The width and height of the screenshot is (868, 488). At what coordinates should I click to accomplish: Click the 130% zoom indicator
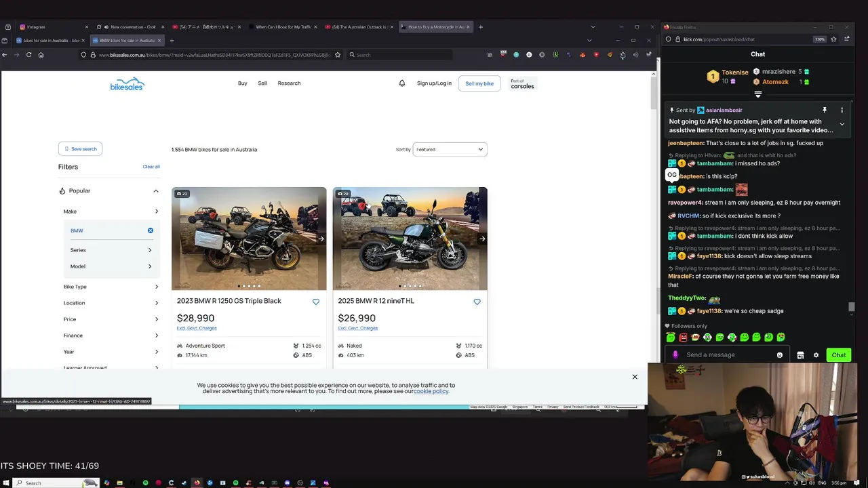point(820,39)
